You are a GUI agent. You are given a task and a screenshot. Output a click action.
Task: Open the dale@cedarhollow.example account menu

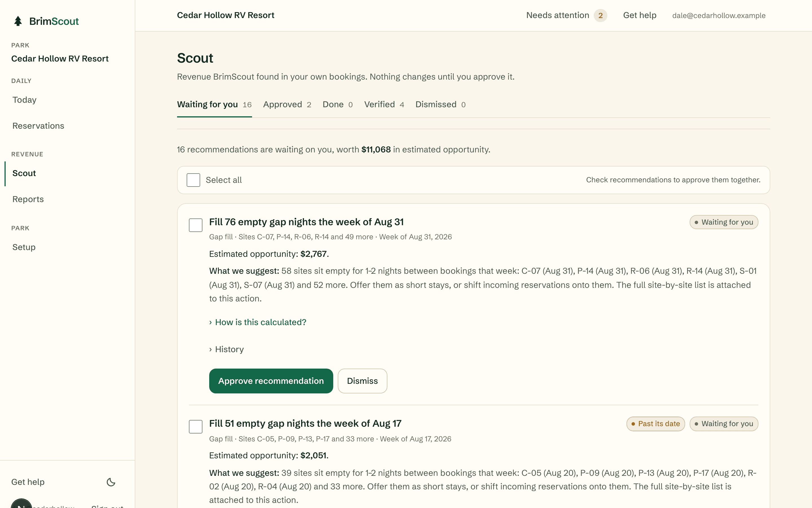[719, 16]
